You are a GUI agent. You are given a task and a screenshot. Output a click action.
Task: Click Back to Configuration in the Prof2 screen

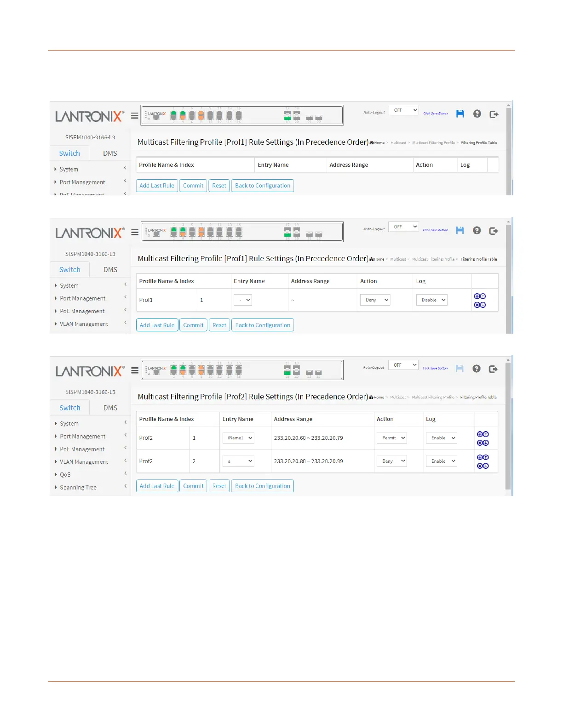click(x=263, y=486)
